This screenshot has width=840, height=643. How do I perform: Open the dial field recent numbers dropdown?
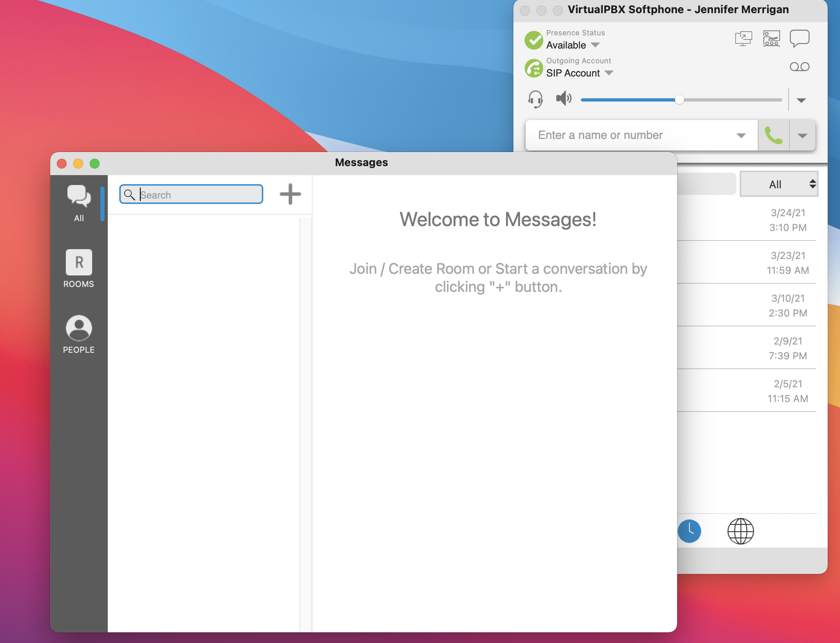[x=741, y=136]
